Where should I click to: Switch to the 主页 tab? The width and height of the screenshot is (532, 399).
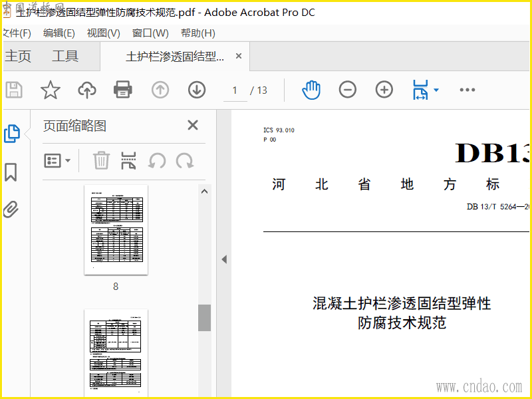click(x=18, y=57)
